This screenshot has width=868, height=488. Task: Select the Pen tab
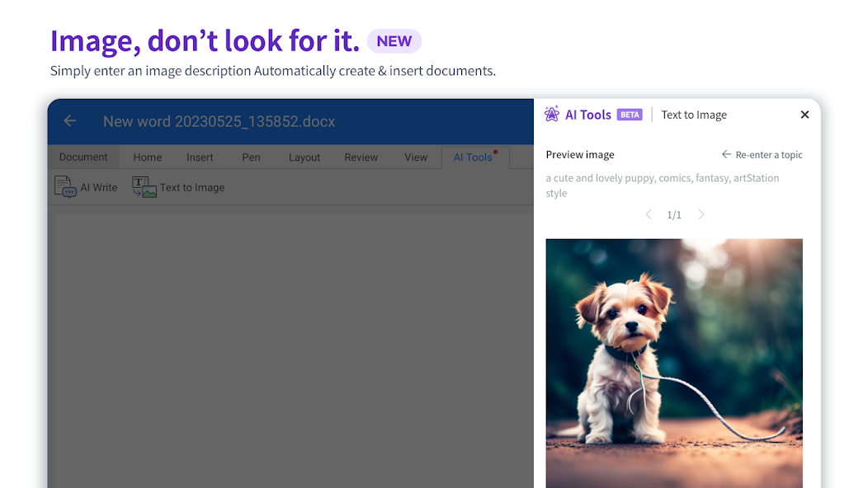click(x=251, y=157)
